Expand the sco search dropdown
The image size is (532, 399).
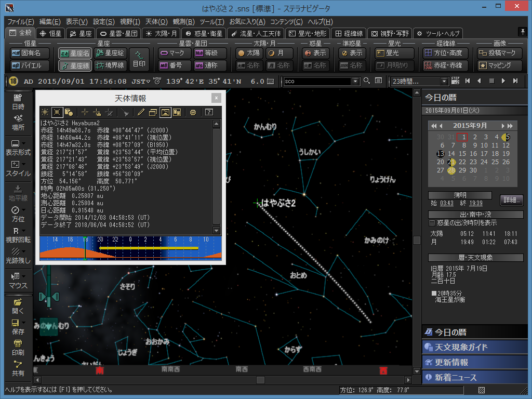[355, 81]
